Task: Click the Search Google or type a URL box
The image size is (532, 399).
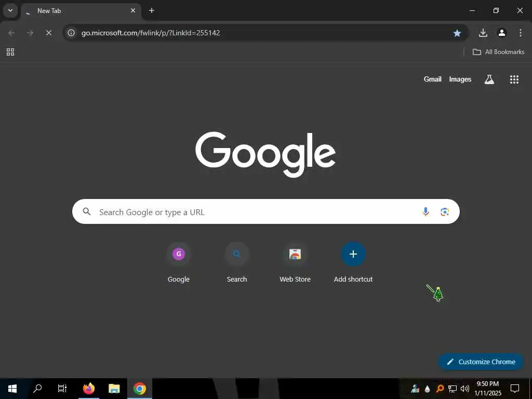Action: (265, 212)
